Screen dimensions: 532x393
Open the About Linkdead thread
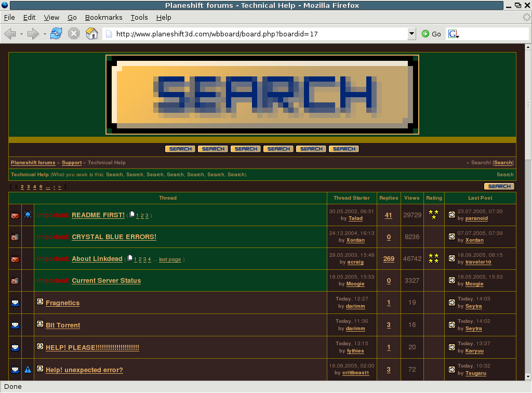point(97,258)
